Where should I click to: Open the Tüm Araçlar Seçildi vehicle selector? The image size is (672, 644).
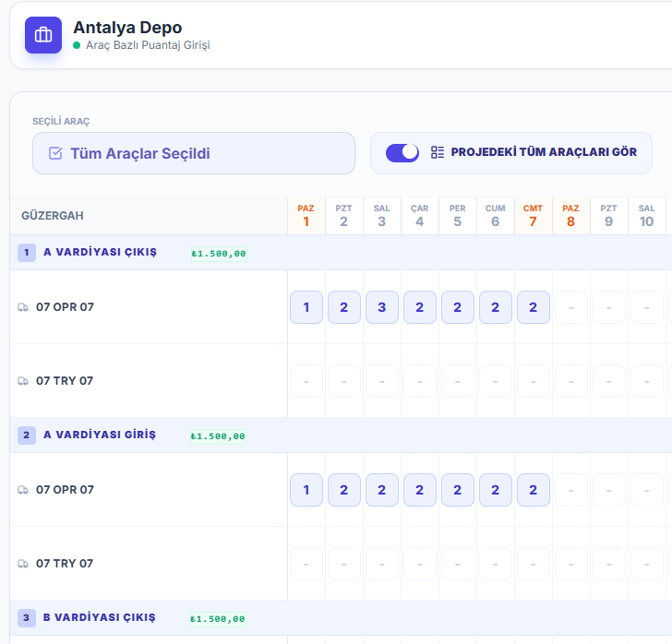coord(194,153)
